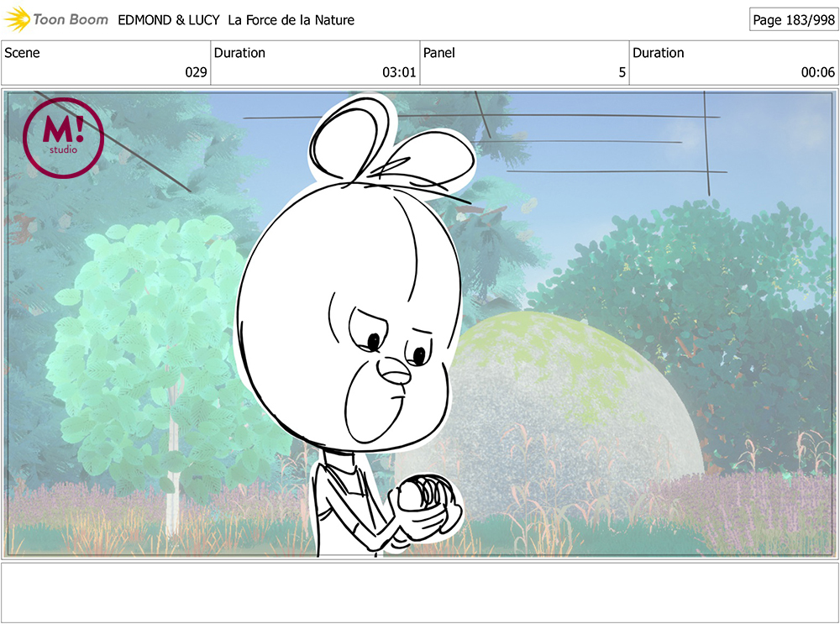
Task: Click the panel number '5'
Action: click(x=622, y=72)
